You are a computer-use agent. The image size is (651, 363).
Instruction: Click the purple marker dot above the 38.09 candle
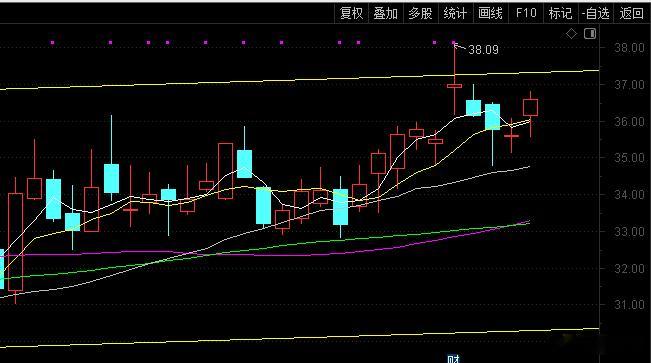coord(454,42)
